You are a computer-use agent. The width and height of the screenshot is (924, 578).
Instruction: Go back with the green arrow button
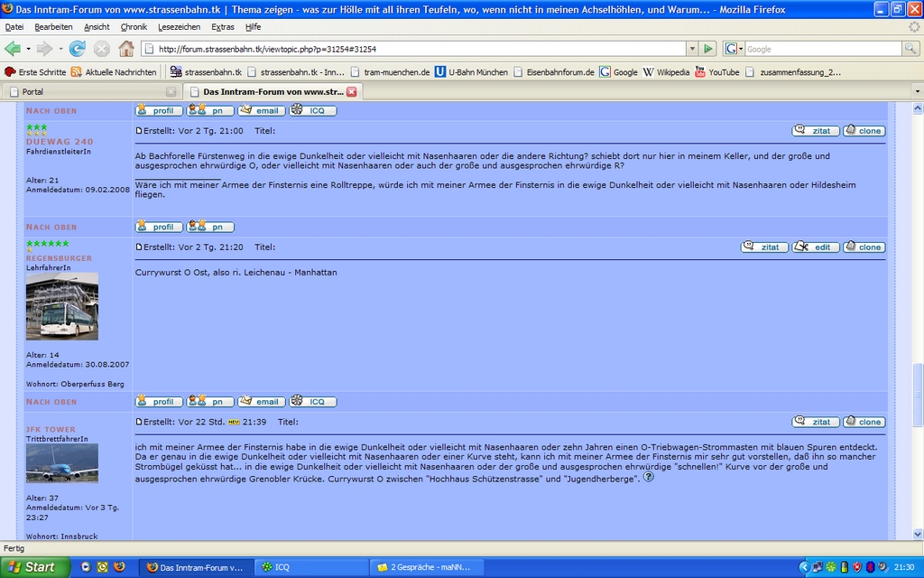tap(13, 49)
